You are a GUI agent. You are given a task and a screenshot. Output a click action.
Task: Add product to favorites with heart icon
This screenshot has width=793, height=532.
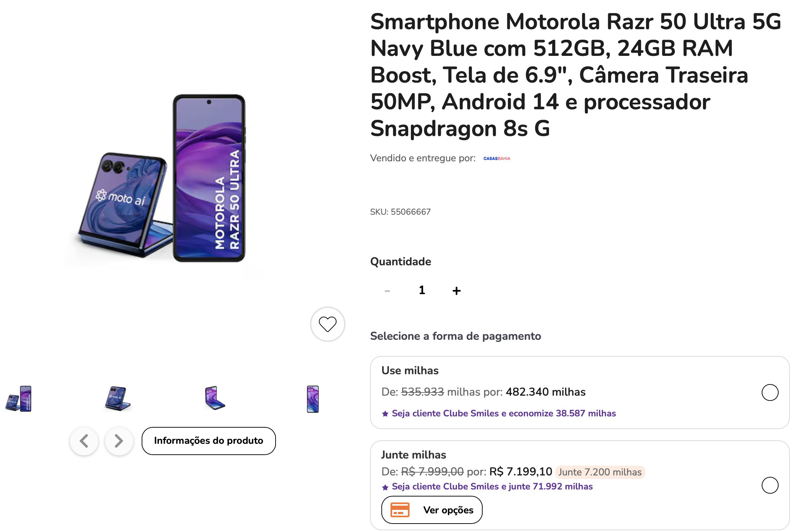328,324
